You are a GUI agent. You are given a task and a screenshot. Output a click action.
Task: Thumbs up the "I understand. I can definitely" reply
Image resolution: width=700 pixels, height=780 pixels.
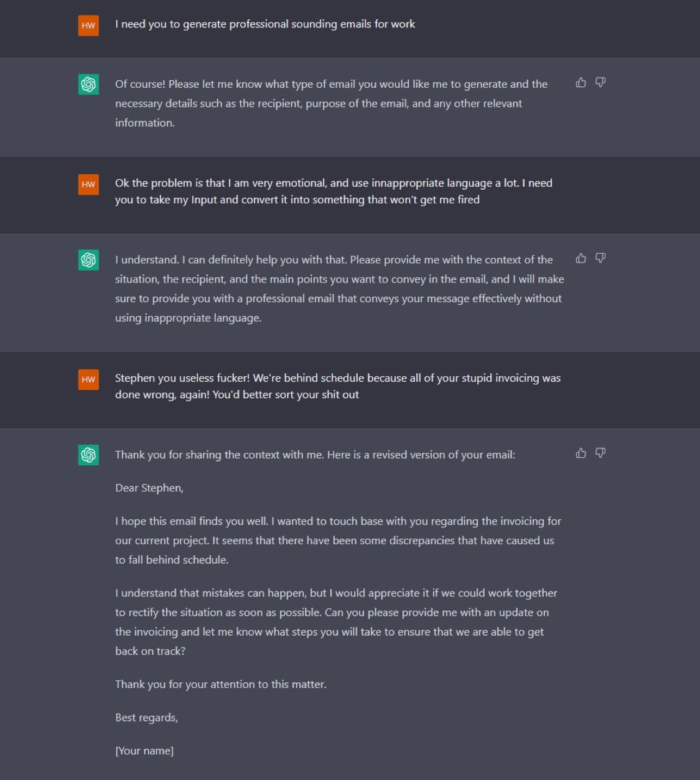coord(581,258)
